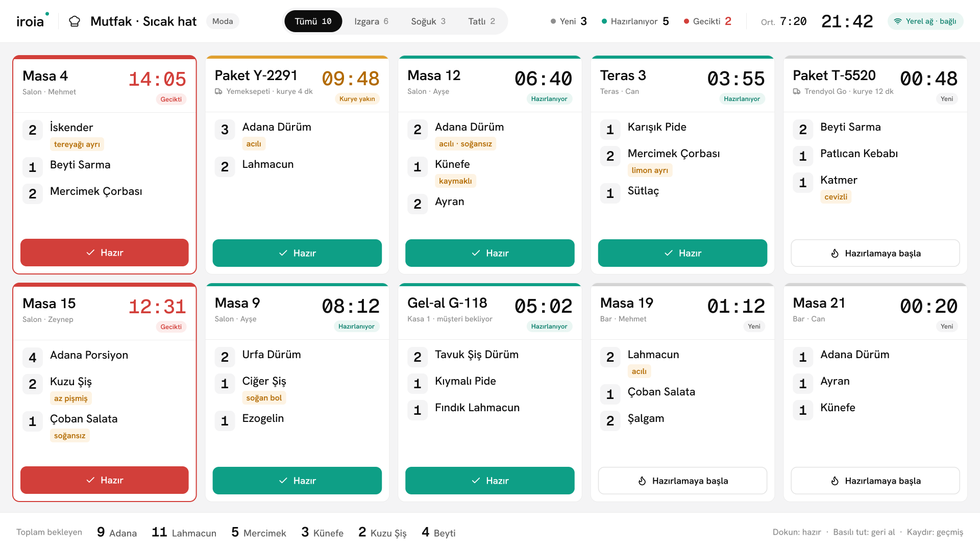980x551 pixels.
Task: Mark Masa 4 order as Hazır
Action: click(x=105, y=253)
